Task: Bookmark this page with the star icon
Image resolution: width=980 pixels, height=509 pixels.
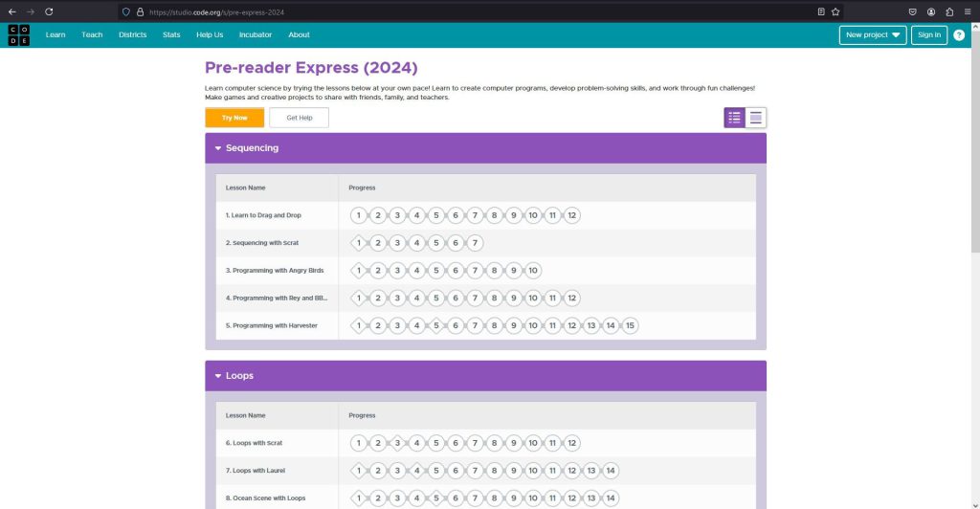Action: pyautogui.click(x=835, y=11)
